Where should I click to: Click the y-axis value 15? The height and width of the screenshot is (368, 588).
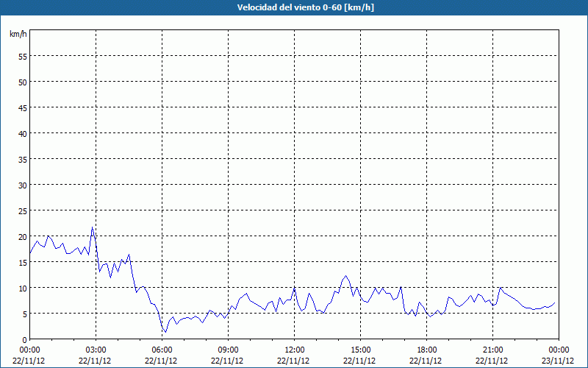tap(23, 263)
